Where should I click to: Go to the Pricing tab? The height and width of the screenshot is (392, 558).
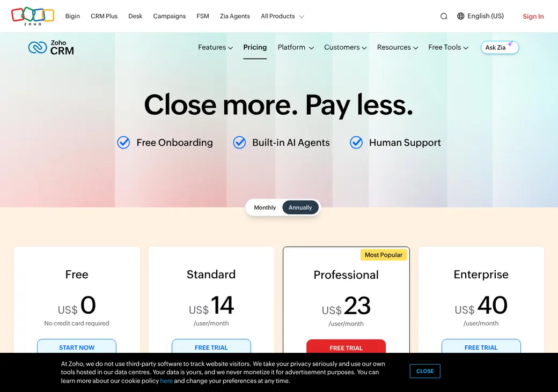[255, 47]
